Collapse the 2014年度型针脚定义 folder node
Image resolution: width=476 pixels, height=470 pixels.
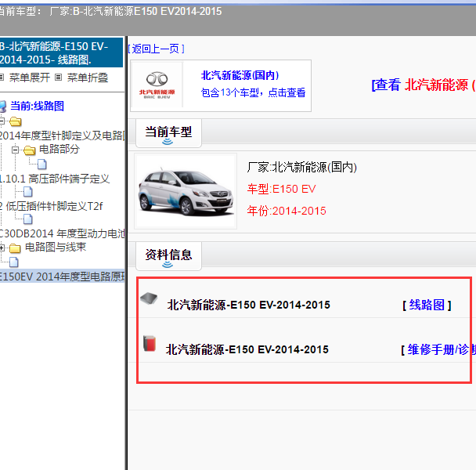[x=2, y=121]
